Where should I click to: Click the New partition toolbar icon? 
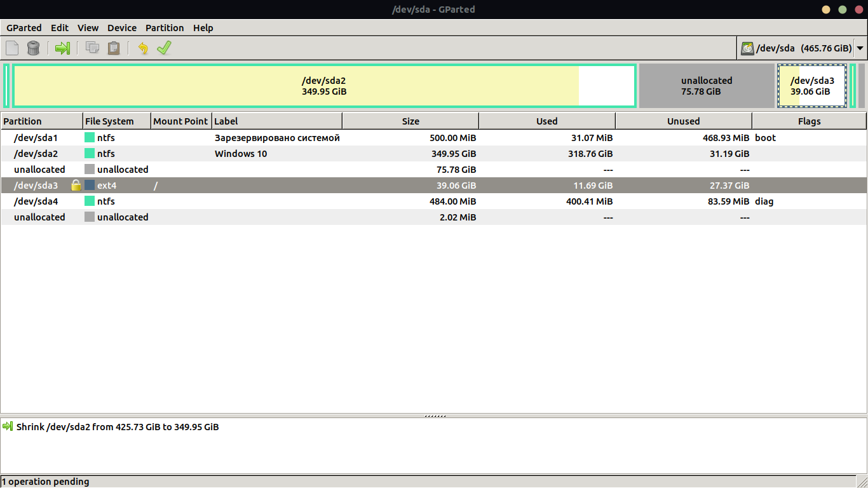coord(12,48)
